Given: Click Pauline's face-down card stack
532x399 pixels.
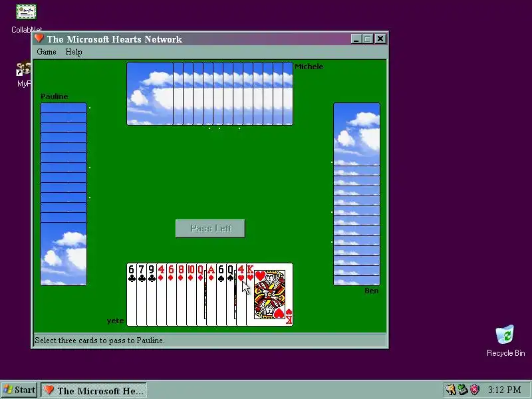Looking at the screenshot, I should tap(63, 194).
